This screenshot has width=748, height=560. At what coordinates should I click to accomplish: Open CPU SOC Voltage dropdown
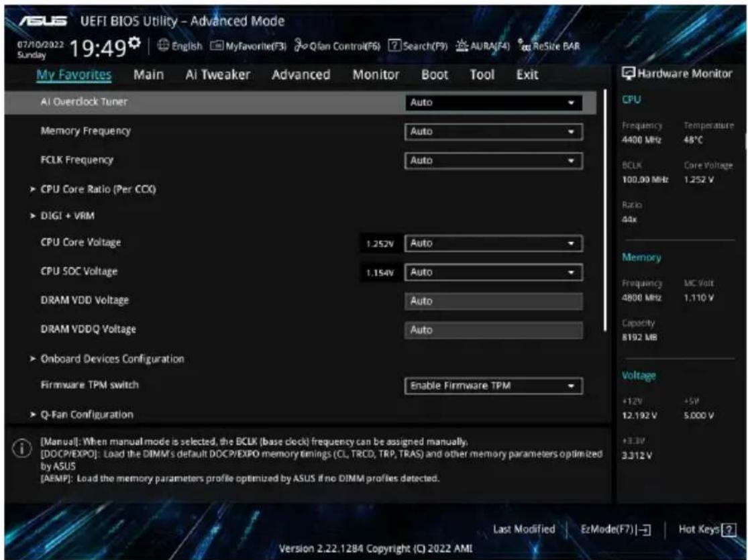pyautogui.click(x=493, y=272)
